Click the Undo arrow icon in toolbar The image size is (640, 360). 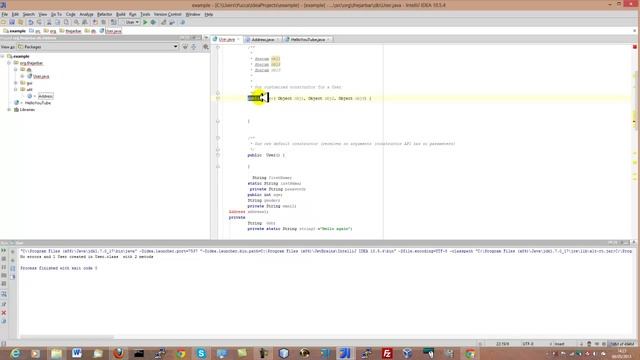(x=31, y=22)
